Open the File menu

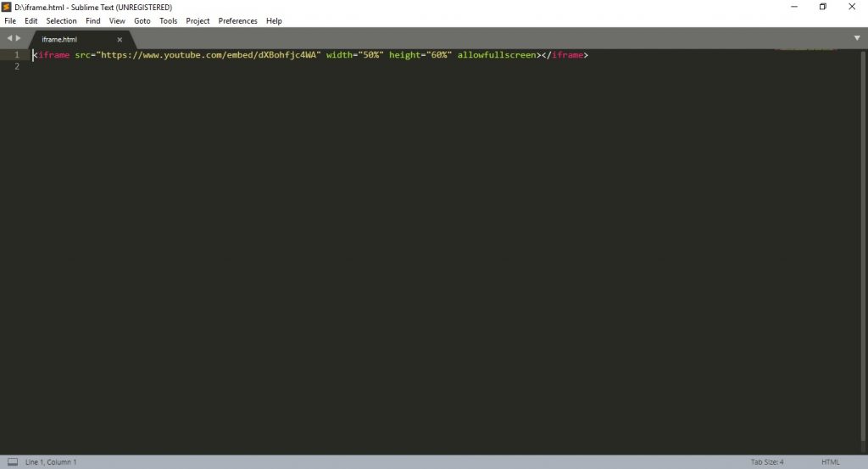pos(10,21)
